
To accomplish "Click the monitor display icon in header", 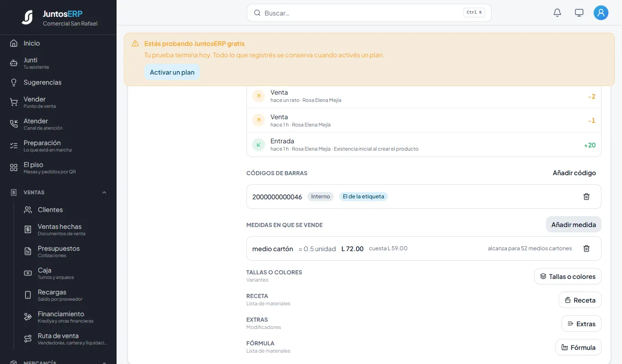I will click(579, 13).
